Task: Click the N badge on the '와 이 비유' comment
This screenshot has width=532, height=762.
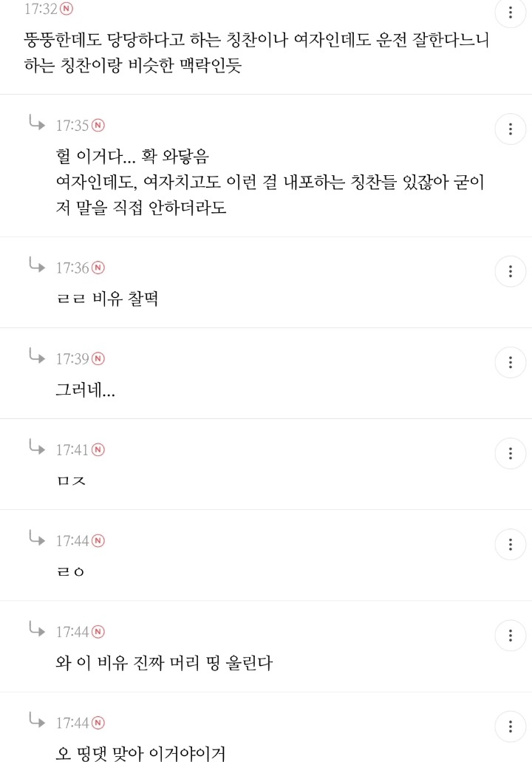Action: coord(99,631)
